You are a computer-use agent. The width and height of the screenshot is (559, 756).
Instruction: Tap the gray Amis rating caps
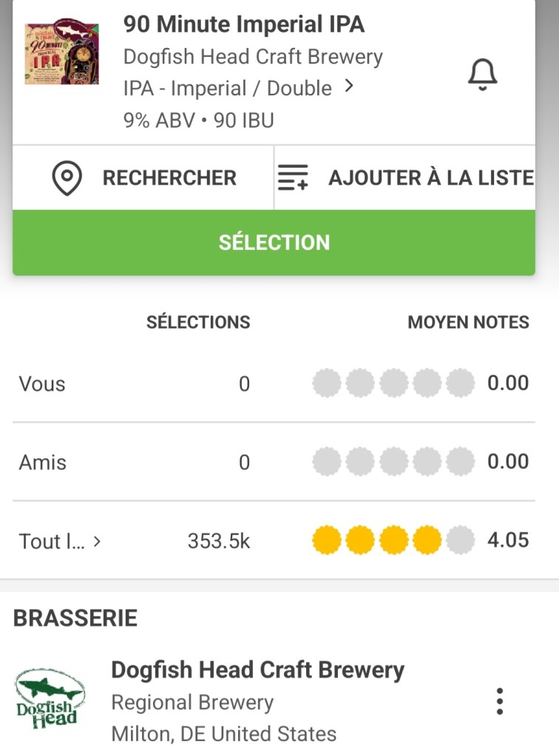393,462
